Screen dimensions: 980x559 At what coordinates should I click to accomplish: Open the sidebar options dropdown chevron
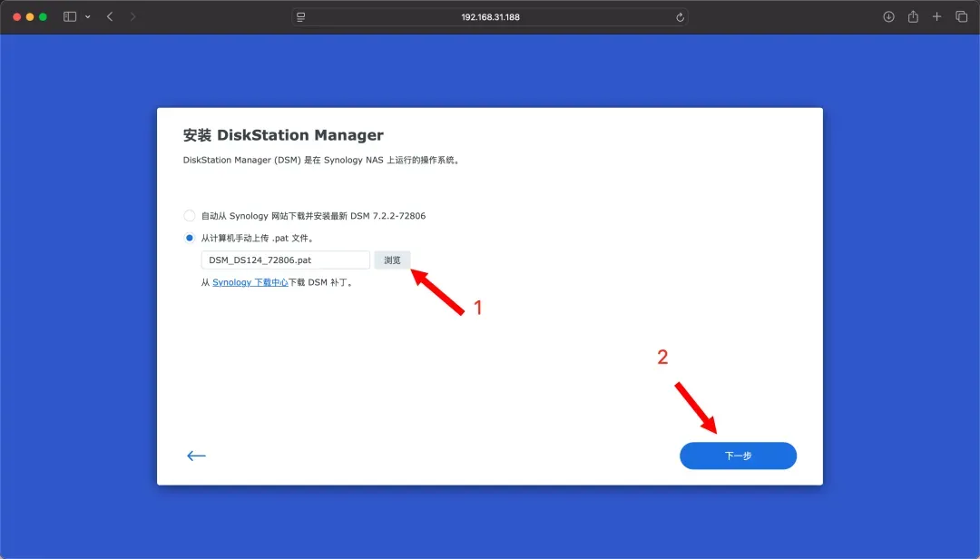pos(87,17)
